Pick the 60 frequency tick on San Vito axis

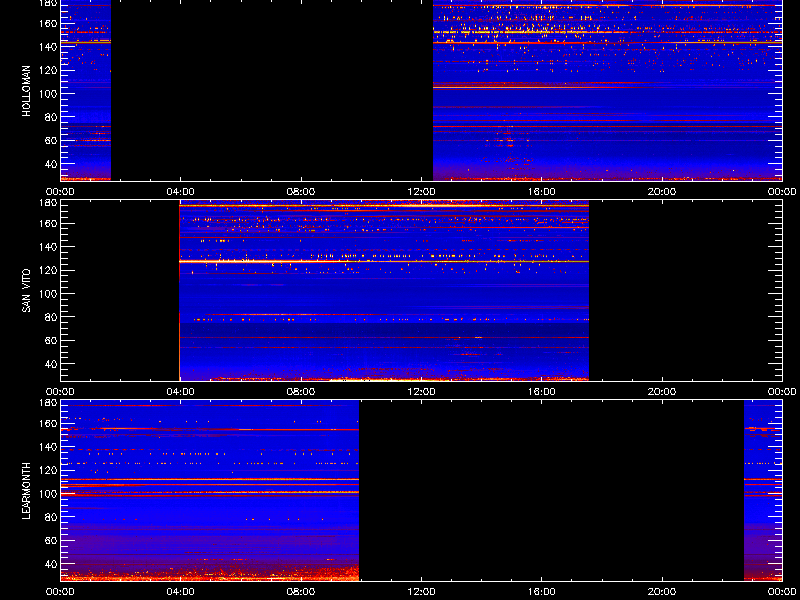[51, 340]
